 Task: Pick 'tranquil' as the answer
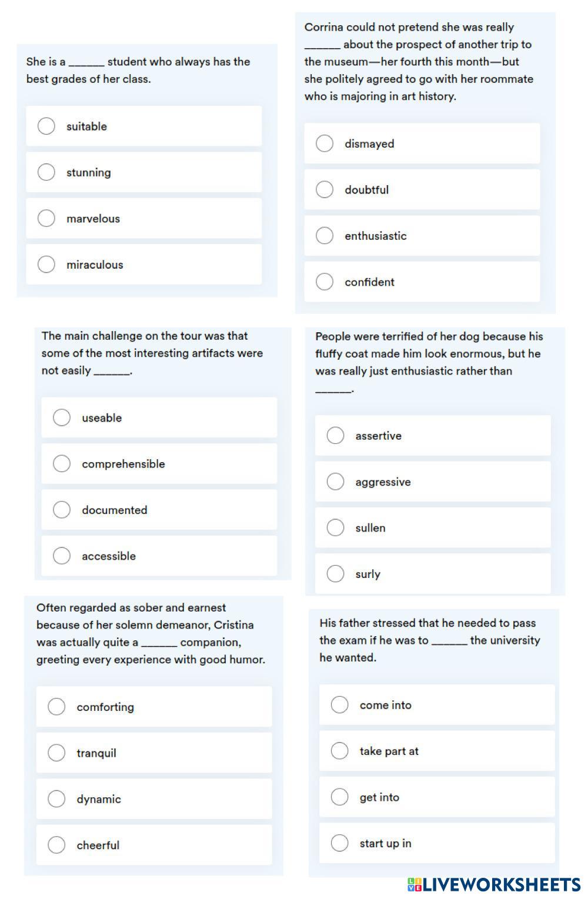56,753
